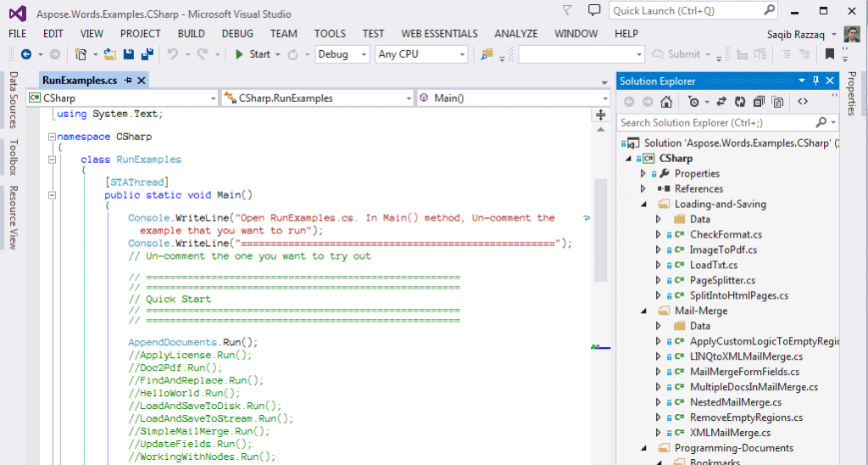Refresh Solution Explorer with refresh icon

[740, 102]
